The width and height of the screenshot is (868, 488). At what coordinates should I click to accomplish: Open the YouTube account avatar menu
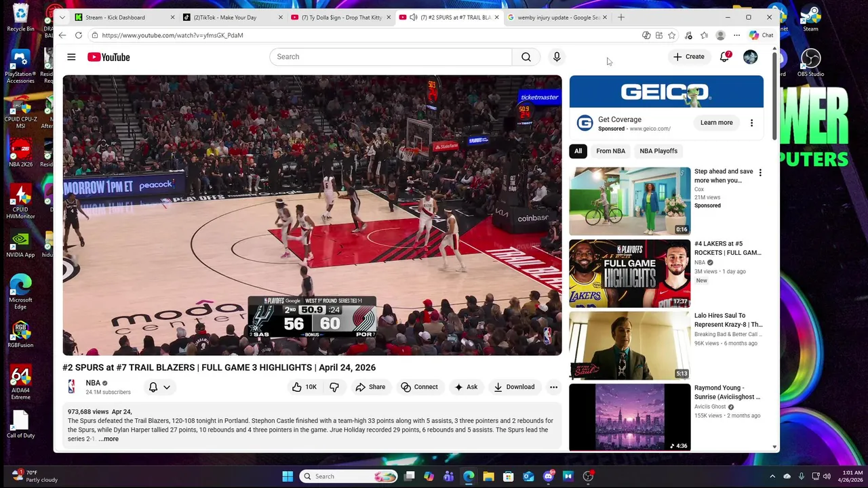[750, 57]
